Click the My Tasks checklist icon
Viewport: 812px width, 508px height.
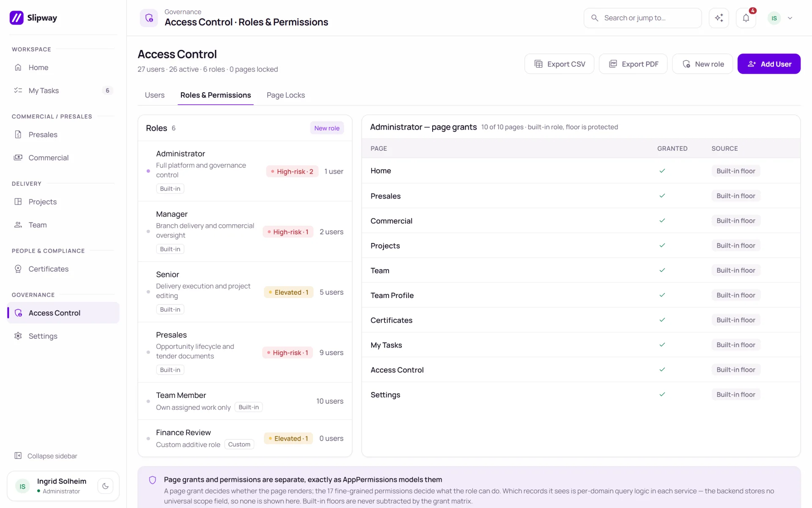(x=18, y=90)
